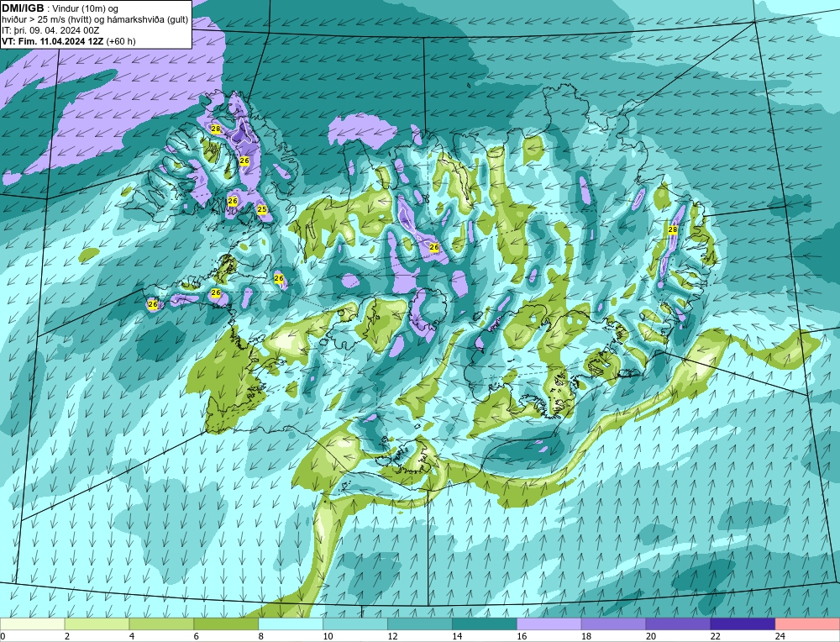The height and width of the screenshot is (642, 840).
Task: Select the 20–22 m/s violet legend swatch
Action: coord(678,624)
